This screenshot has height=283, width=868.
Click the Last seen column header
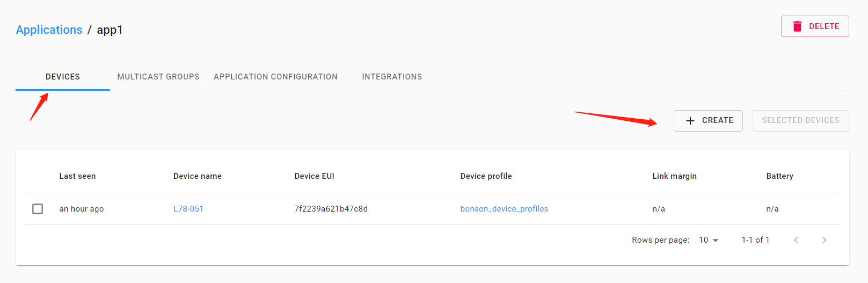pos(77,176)
